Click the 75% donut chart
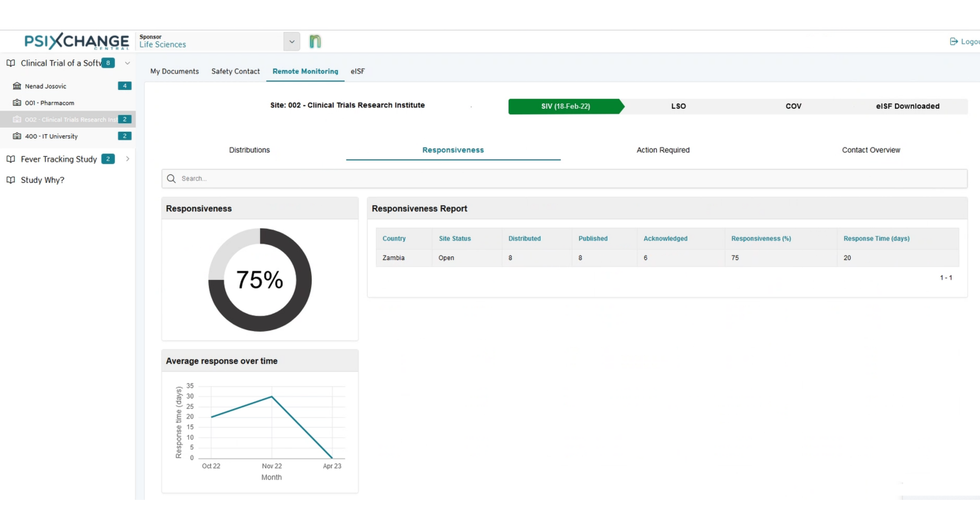The height and width of the screenshot is (529, 980). [x=260, y=280]
